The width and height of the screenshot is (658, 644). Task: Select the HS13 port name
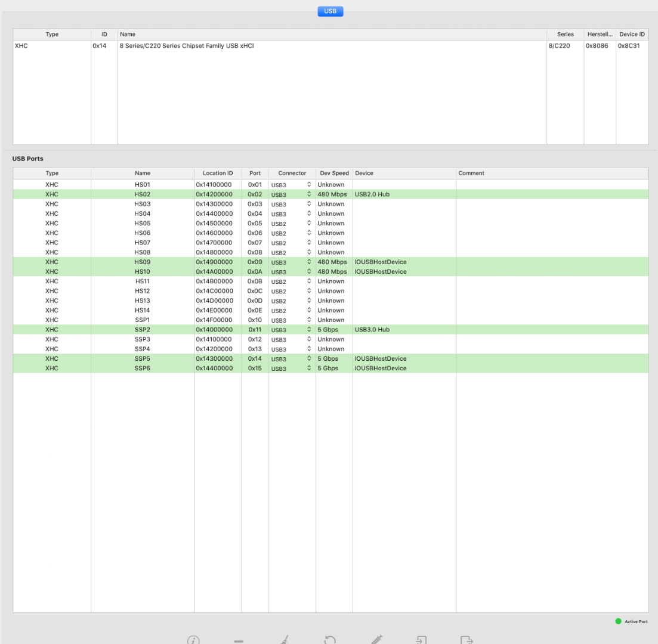tap(142, 301)
